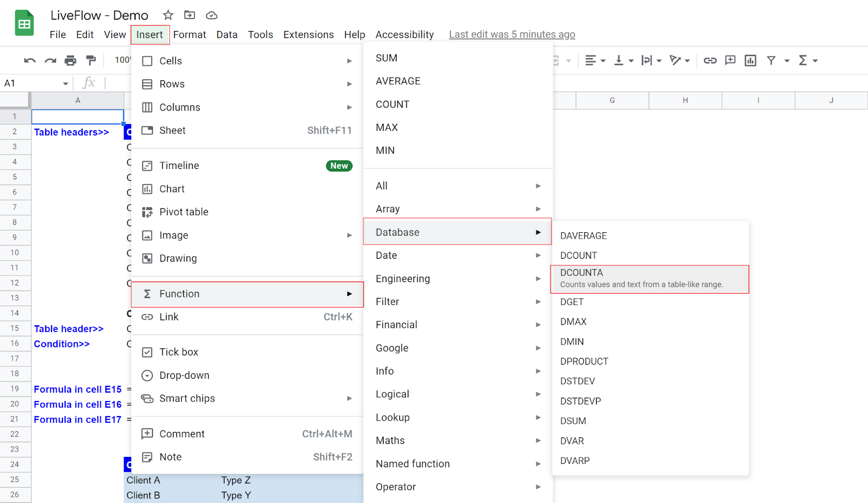Expand the Columns submenu
Viewport: 868px width, 503px height.
(247, 107)
